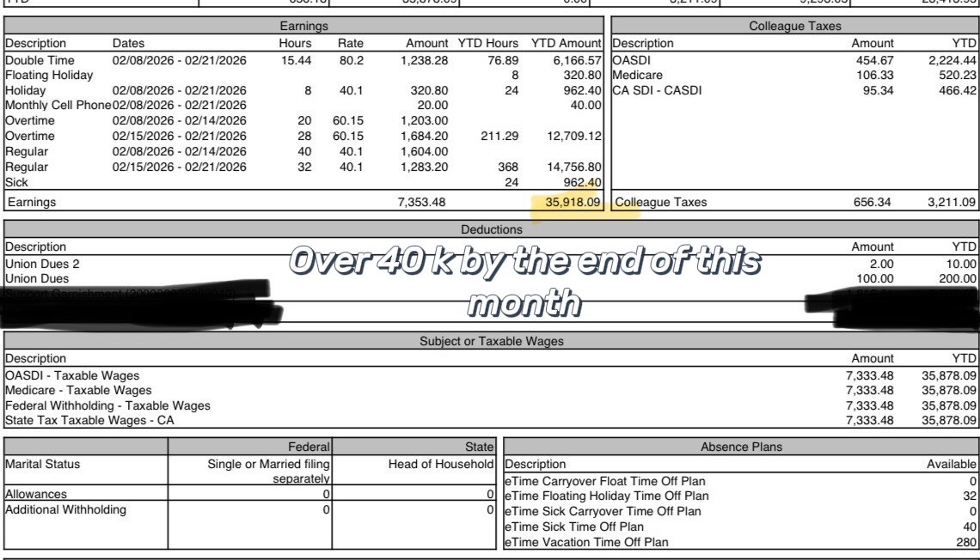This screenshot has width=980, height=560.
Task: Click Overtime dates 02/08/2026 - 02/14/2026
Action: [180, 120]
